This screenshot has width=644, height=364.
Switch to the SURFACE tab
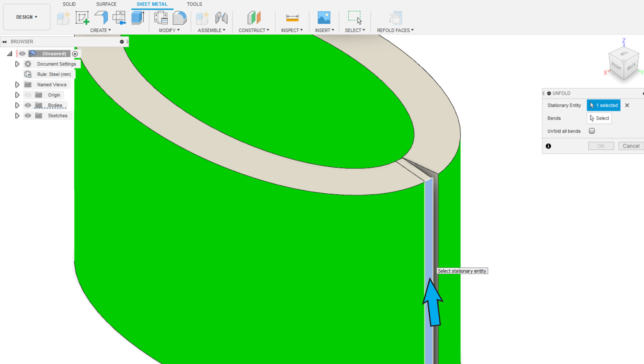(106, 4)
